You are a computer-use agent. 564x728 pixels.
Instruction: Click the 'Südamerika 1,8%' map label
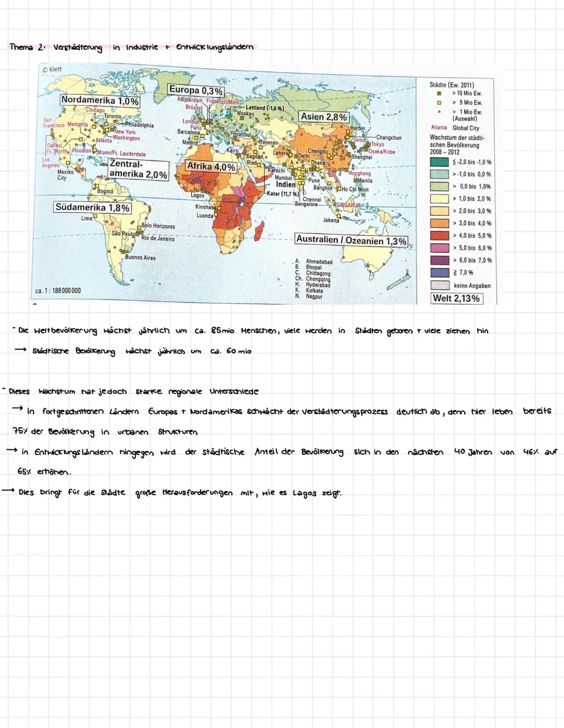[92, 208]
